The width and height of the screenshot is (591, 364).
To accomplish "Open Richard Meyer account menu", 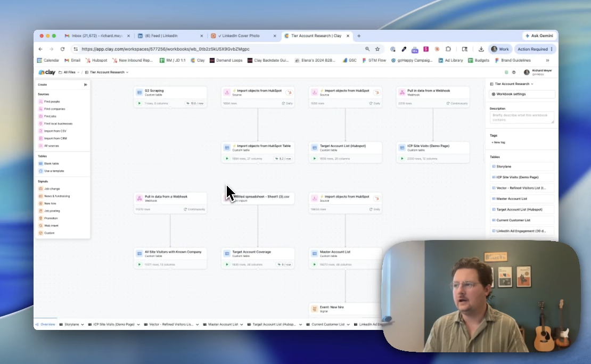I will tap(538, 72).
